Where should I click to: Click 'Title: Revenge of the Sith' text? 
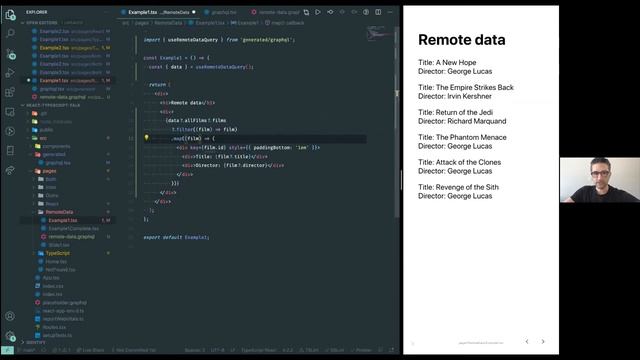click(x=458, y=187)
